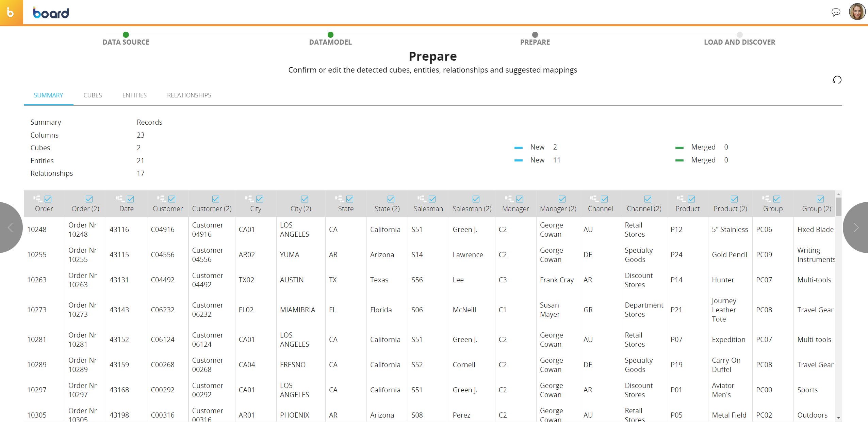This screenshot has height=422, width=868.
Task: Click the orange Board home logo
Action: tap(11, 13)
